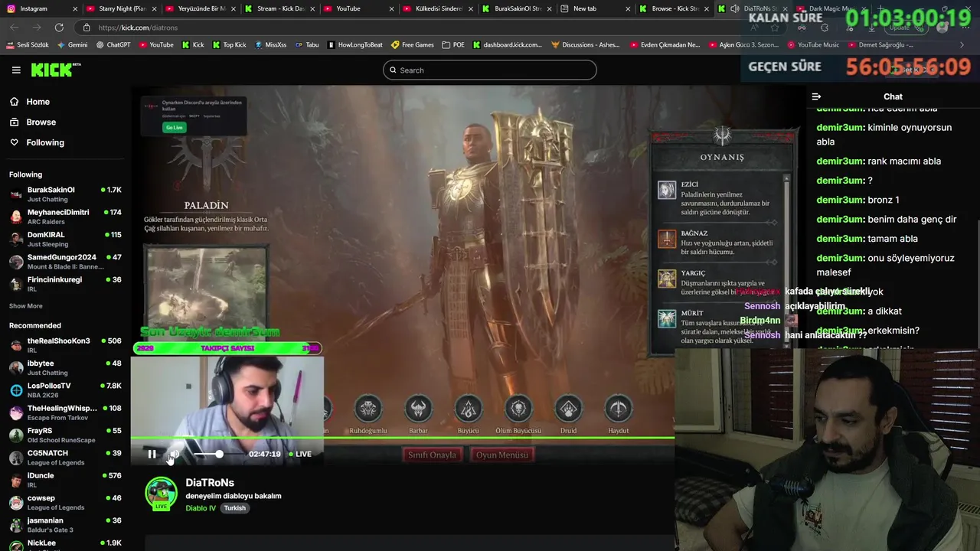Viewport: 980px width, 551px height.
Task: Open MeyhaneciDimitri channel in Following
Action: coord(65,217)
